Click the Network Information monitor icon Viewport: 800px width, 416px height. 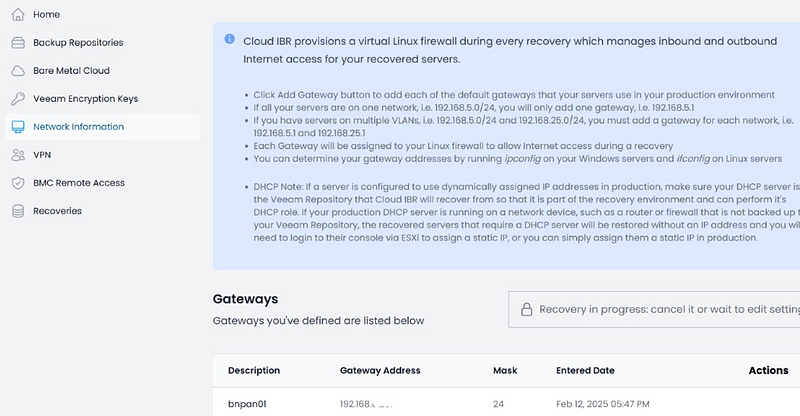pyautogui.click(x=17, y=127)
